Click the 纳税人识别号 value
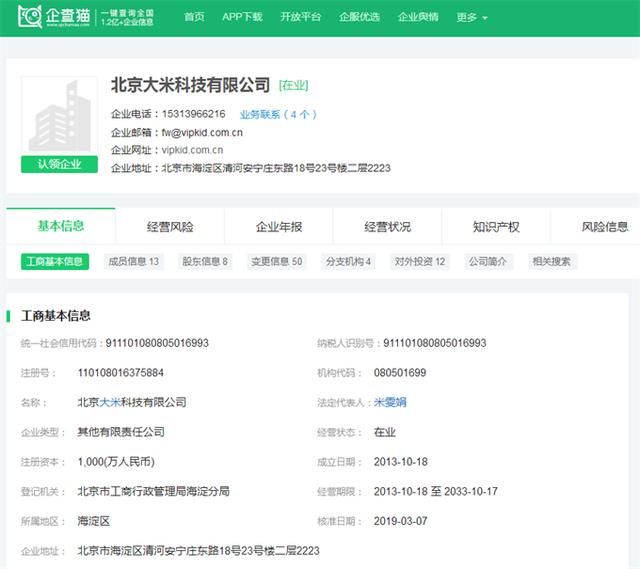Viewport: 640px width, 569px height. pos(435,343)
